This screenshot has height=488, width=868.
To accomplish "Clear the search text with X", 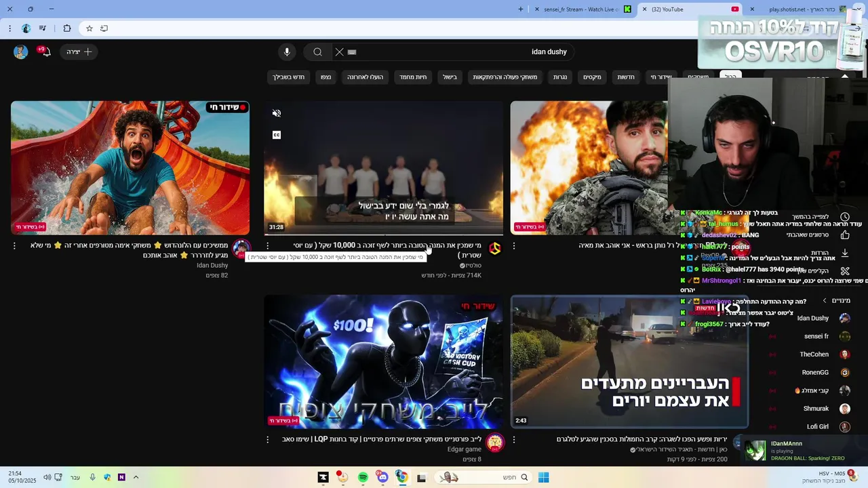I will pos(339,52).
